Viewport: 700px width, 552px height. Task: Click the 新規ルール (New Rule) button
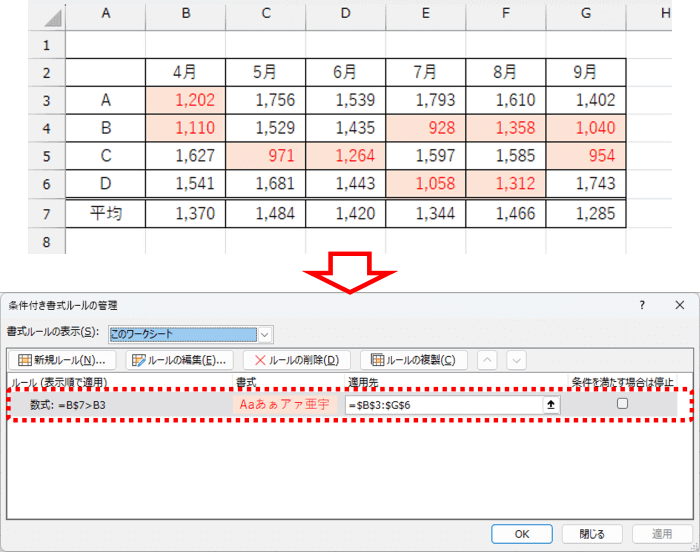pos(62,360)
